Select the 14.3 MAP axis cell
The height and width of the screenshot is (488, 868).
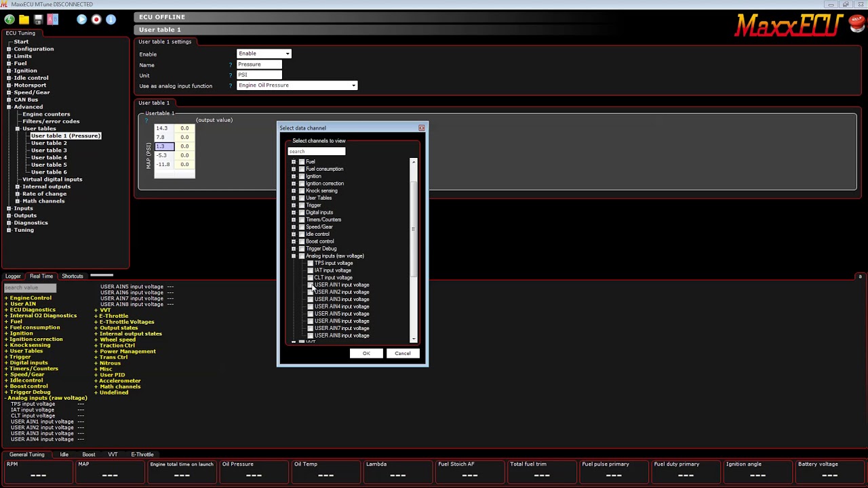coord(164,128)
